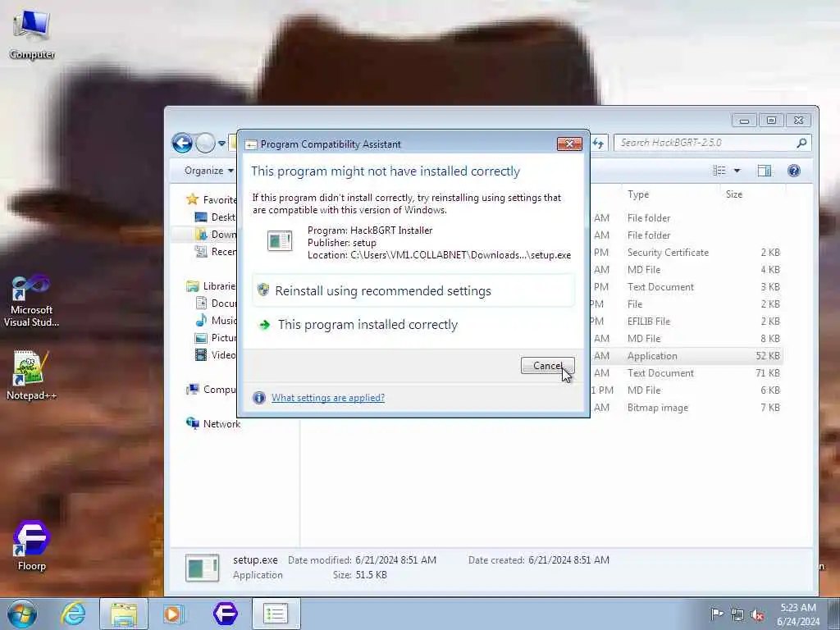
Task: Go back in the Explorer window
Action: [x=182, y=143]
